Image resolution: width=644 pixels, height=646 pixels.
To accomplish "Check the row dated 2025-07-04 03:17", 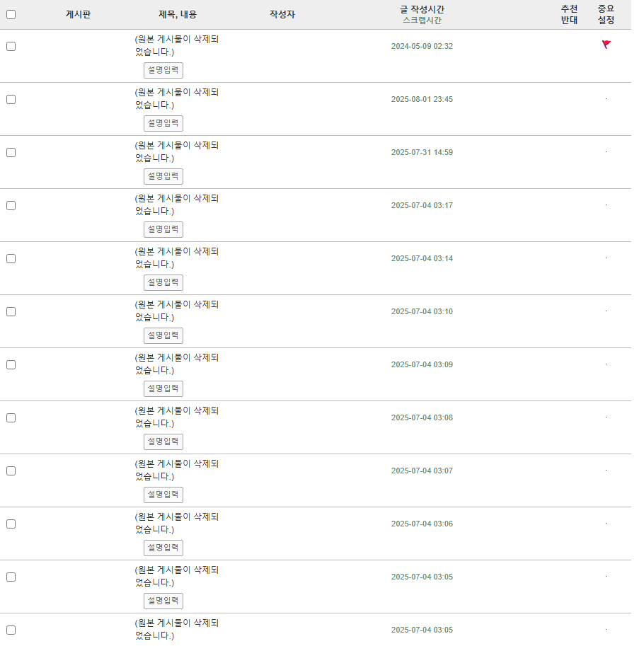I will tap(11, 206).
